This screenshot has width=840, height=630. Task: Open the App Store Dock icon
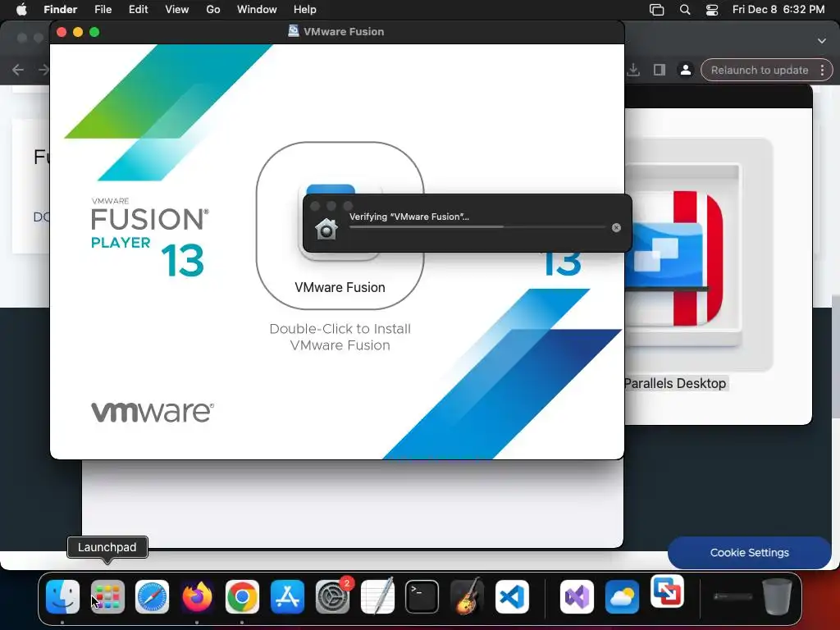coord(287,596)
